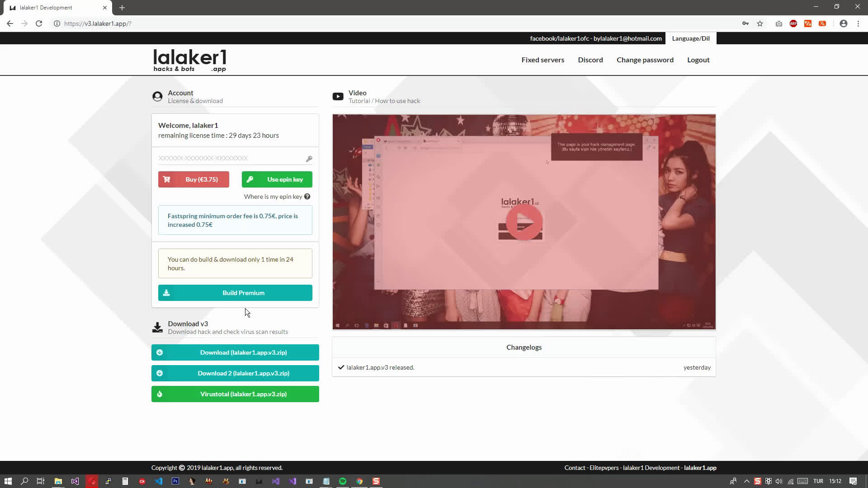Open Elitepvpers footer link
This screenshot has height=488, width=868.
pyautogui.click(x=604, y=468)
